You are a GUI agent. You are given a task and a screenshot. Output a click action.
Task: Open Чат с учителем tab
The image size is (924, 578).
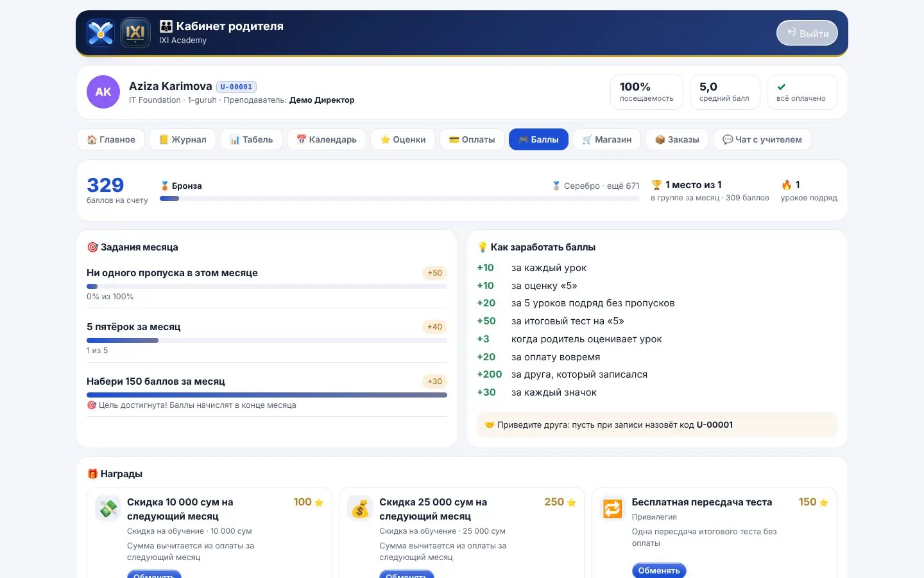pyautogui.click(x=762, y=139)
